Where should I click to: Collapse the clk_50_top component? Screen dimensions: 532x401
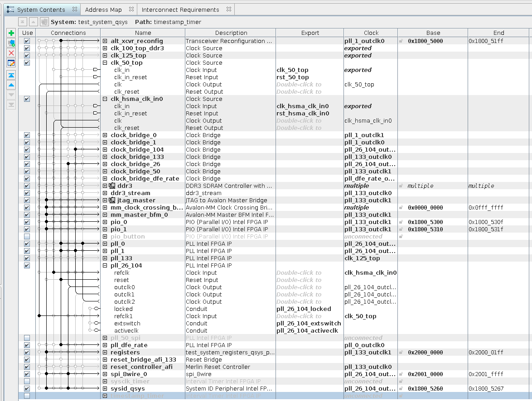[x=105, y=63]
